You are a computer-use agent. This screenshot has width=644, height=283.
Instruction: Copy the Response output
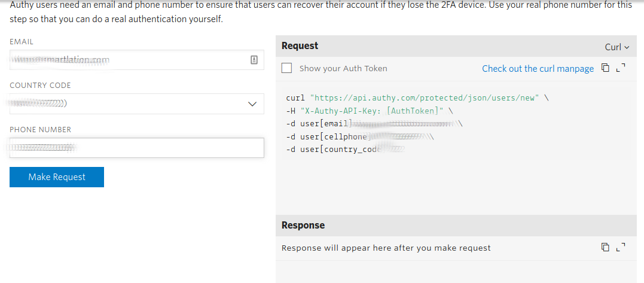click(605, 247)
